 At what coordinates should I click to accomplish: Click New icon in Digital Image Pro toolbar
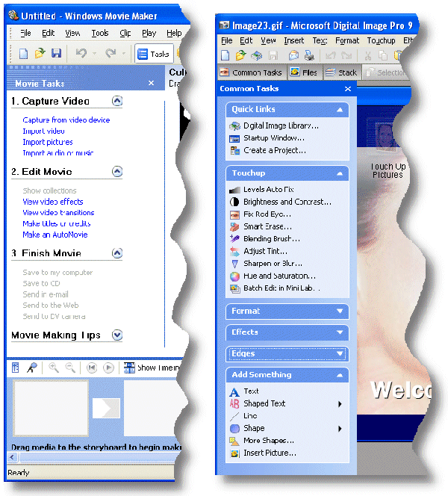click(x=225, y=56)
